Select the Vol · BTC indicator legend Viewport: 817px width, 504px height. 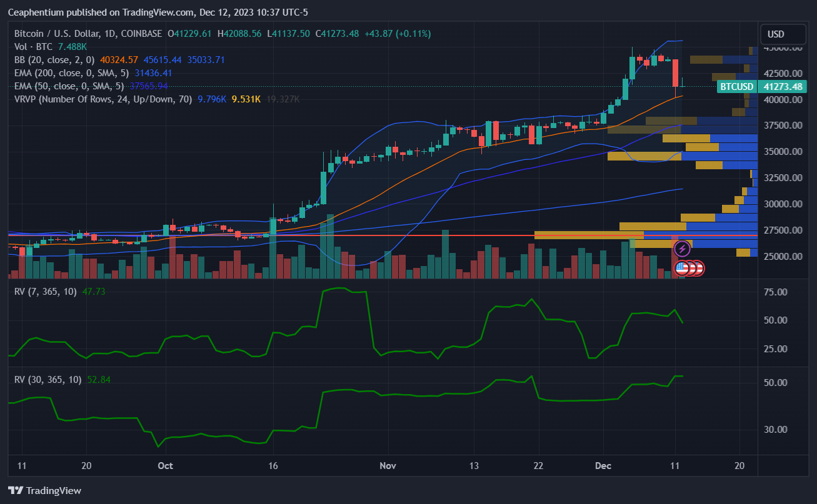pos(34,47)
